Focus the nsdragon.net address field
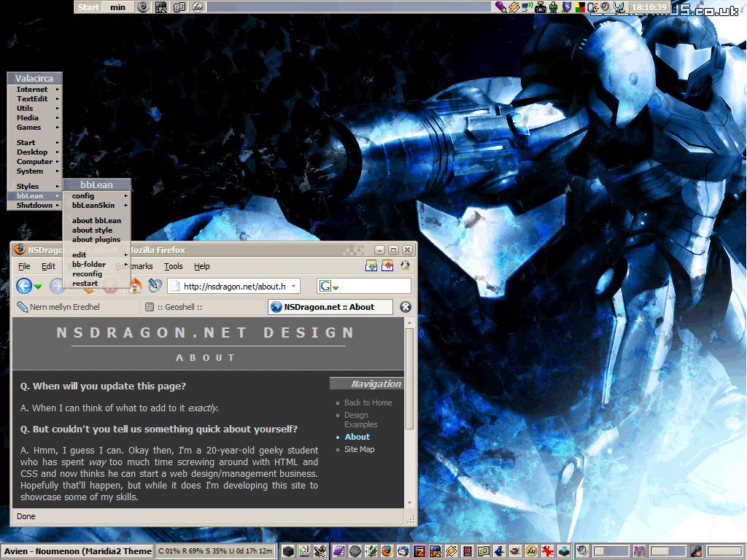The width and height of the screenshot is (747, 560). (x=234, y=286)
